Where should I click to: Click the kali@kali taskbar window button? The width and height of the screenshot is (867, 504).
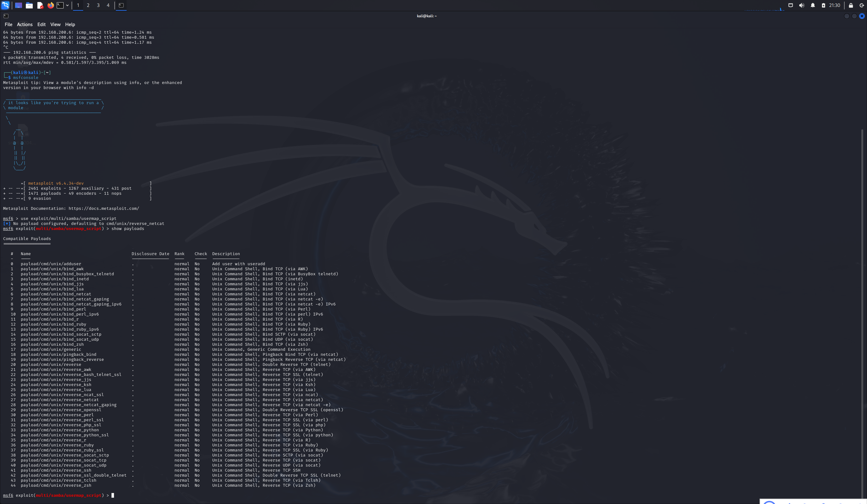click(x=121, y=5)
